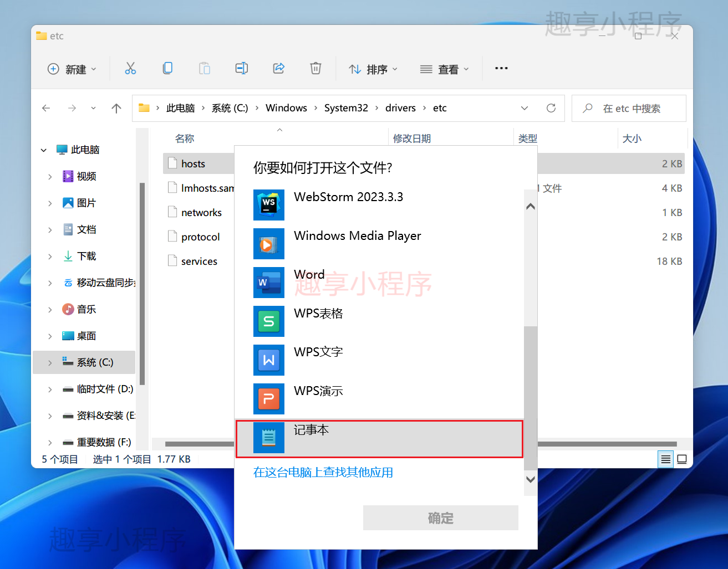Sort by 修改日期 column header

[412, 139]
